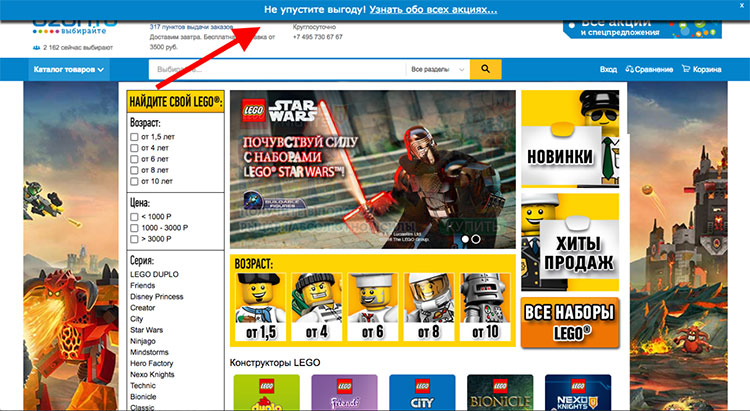This screenshot has height=411, width=750.
Task: Select Mindstorms in the series list
Action: click(x=149, y=352)
